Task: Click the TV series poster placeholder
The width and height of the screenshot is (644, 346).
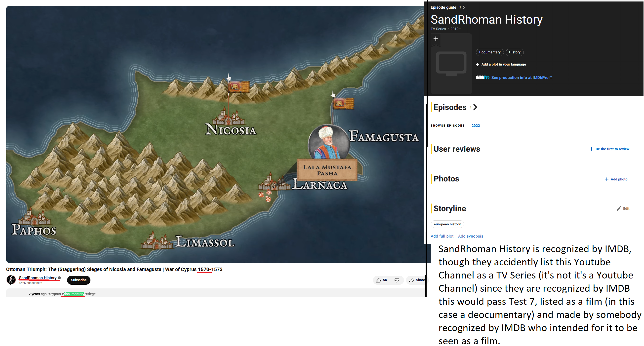Action: pyautogui.click(x=451, y=64)
